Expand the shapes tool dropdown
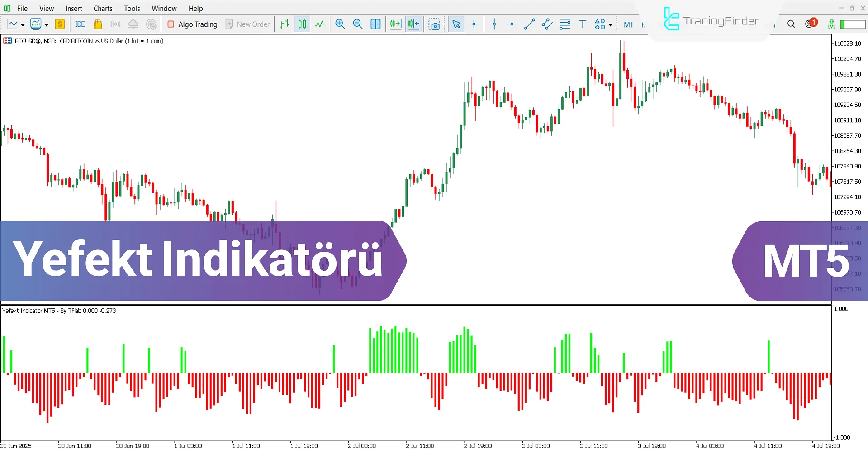The height and width of the screenshot is (451, 868). (610, 25)
